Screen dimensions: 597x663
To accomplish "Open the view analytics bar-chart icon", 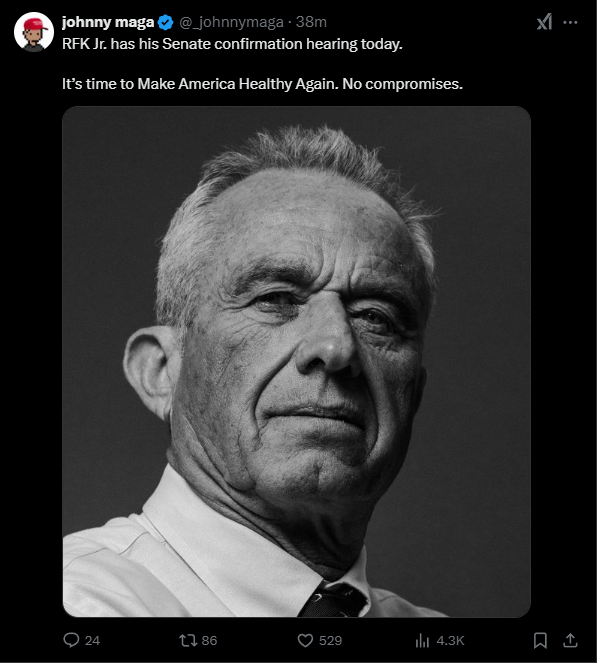I will [x=422, y=640].
